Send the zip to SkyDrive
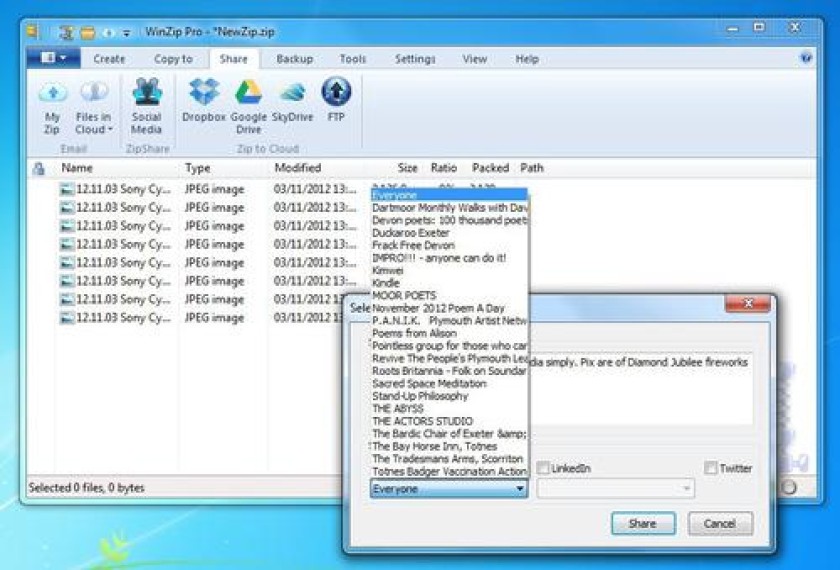Image resolution: width=840 pixels, height=570 pixels. tap(292, 100)
